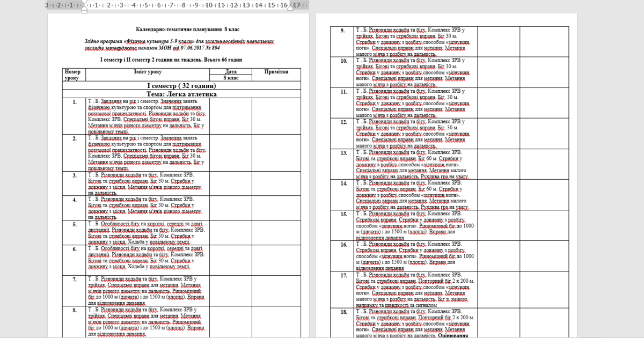
Task: Click the 10 cm mark on the ruler
Action: pyautogui.click(x=209, y=6)
